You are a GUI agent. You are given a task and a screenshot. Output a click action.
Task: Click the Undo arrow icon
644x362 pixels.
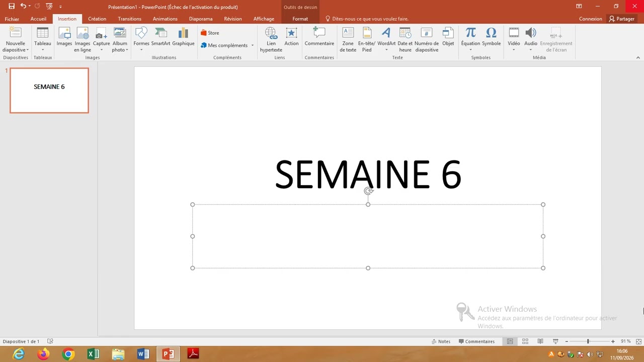[x=23, y=7]
